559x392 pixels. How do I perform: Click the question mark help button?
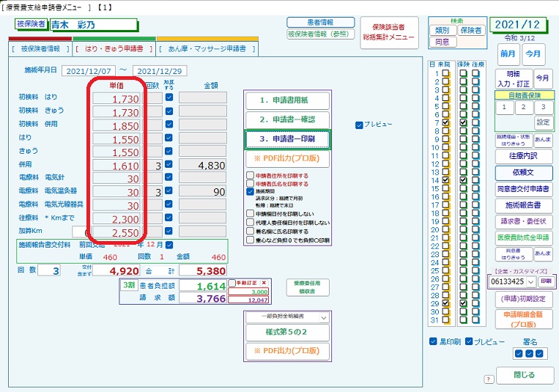click(x=489, y=379)
